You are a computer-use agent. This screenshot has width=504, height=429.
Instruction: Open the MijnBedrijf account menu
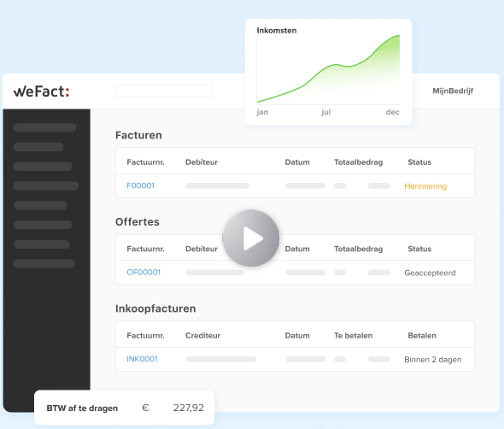pos(453,91)
